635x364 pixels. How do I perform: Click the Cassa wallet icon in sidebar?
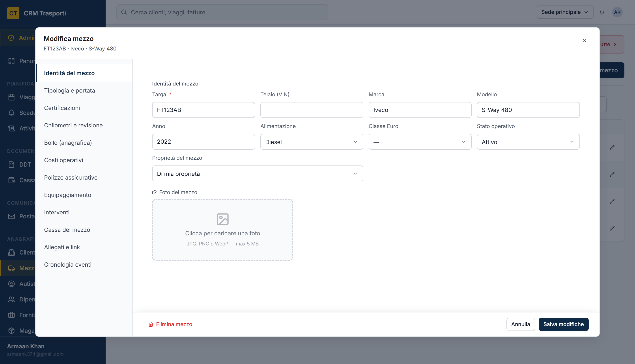pos(11,180)
